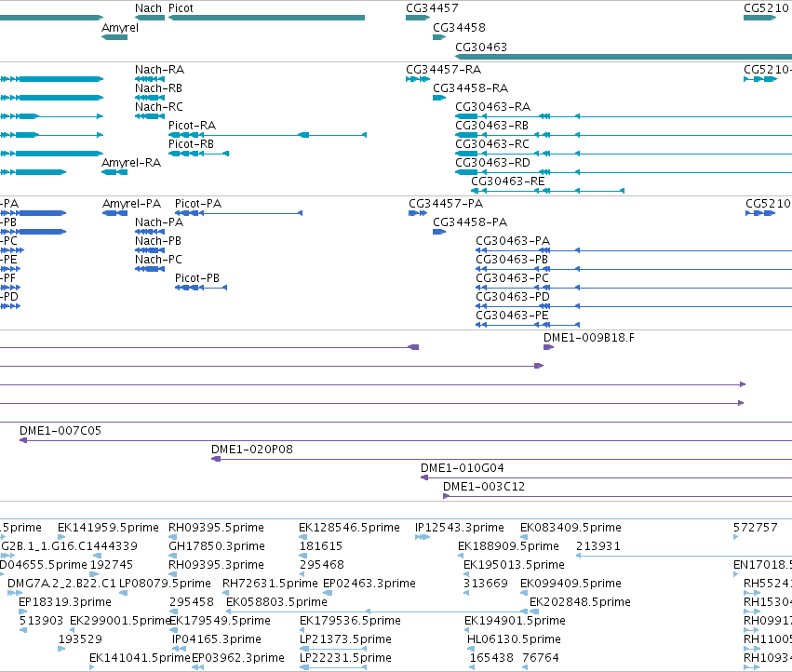The height and width of the screenshot is (672, 792).
Task: Click protein Amyrel-PA label
Action: point(131,204)
